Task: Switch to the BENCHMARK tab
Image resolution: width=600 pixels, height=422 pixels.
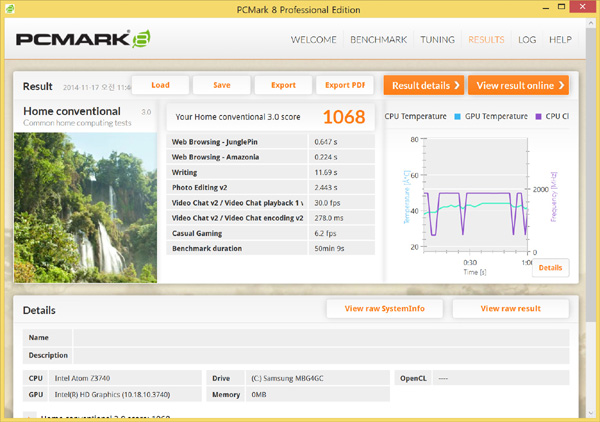Action: coord(378,40)
